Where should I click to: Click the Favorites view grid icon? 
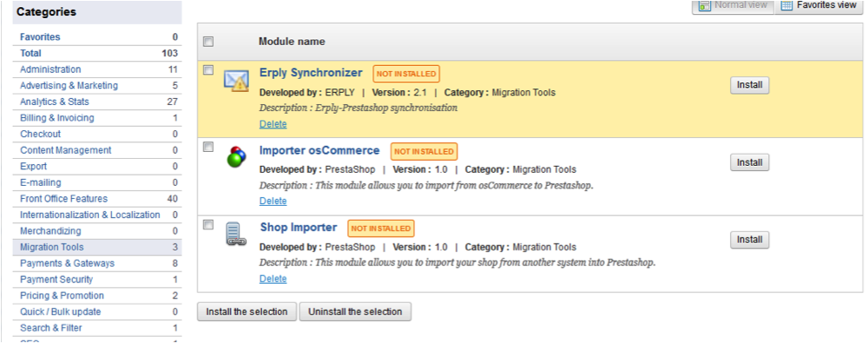786,5
